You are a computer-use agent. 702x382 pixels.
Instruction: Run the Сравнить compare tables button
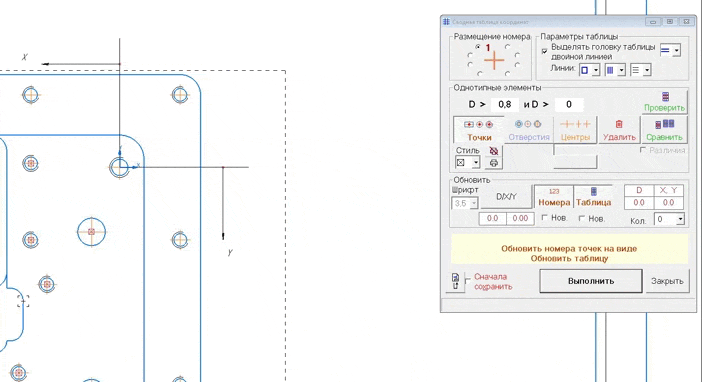pos(664,130)
